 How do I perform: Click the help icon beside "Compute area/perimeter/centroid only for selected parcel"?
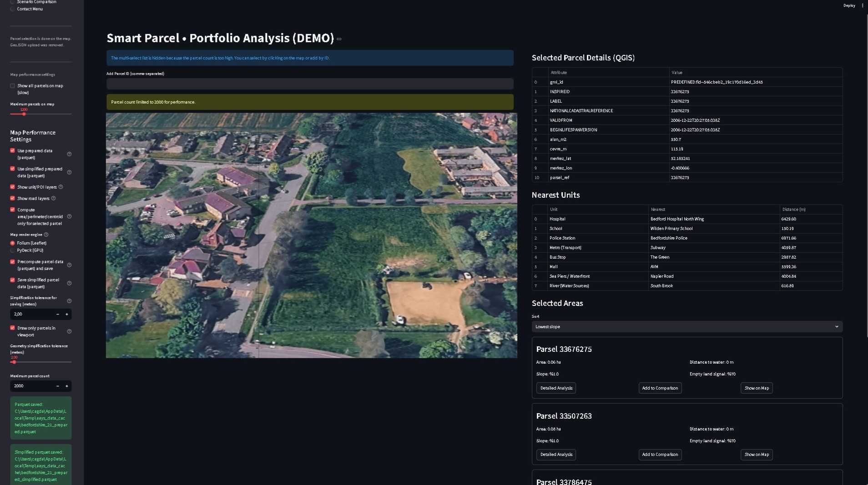[x=69, y=216]
